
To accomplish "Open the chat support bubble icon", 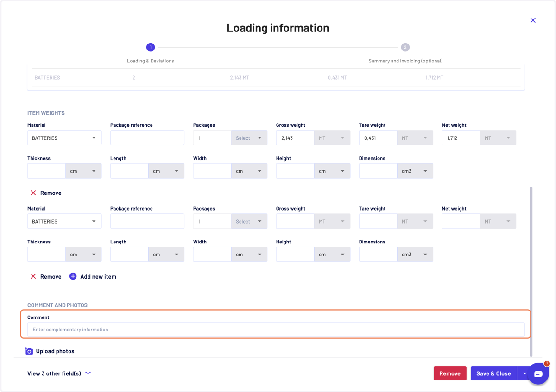I will tap(538, 374).
